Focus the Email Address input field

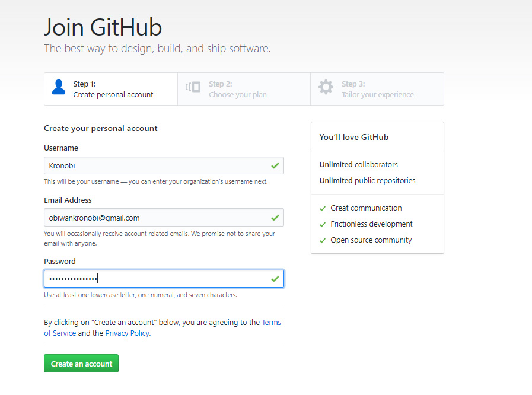[x=154, y=218]
